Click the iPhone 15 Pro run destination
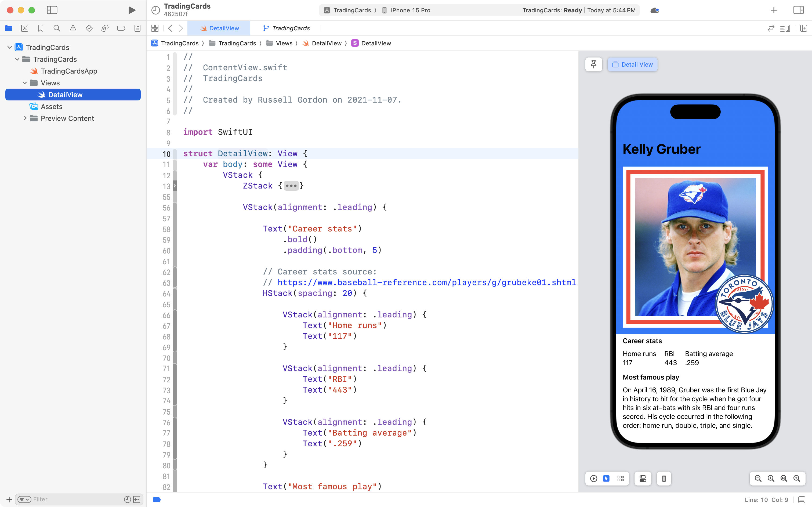The height and width of the screenshot is (507, 812). point(410,10)
